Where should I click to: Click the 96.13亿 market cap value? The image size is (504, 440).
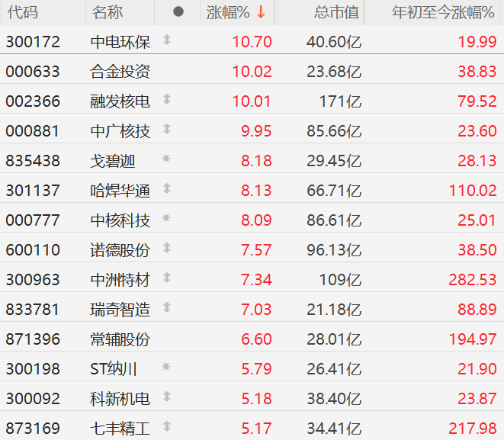click(334, 250)
